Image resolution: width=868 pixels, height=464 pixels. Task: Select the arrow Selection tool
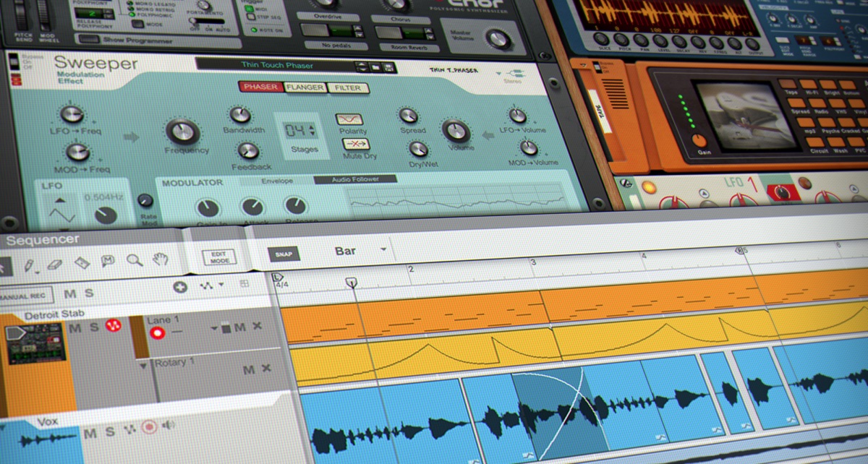click(x=4, y=268)
